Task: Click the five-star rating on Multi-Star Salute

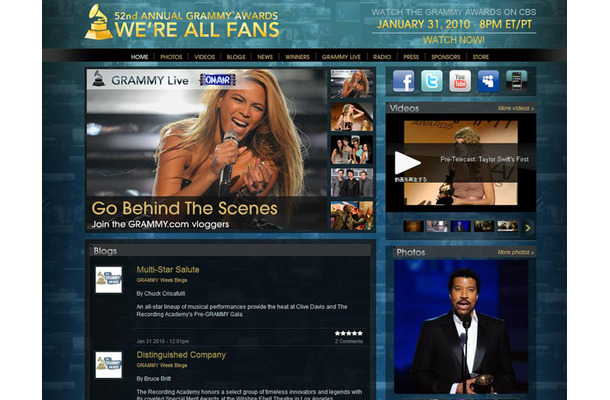Action: (349, 333)
